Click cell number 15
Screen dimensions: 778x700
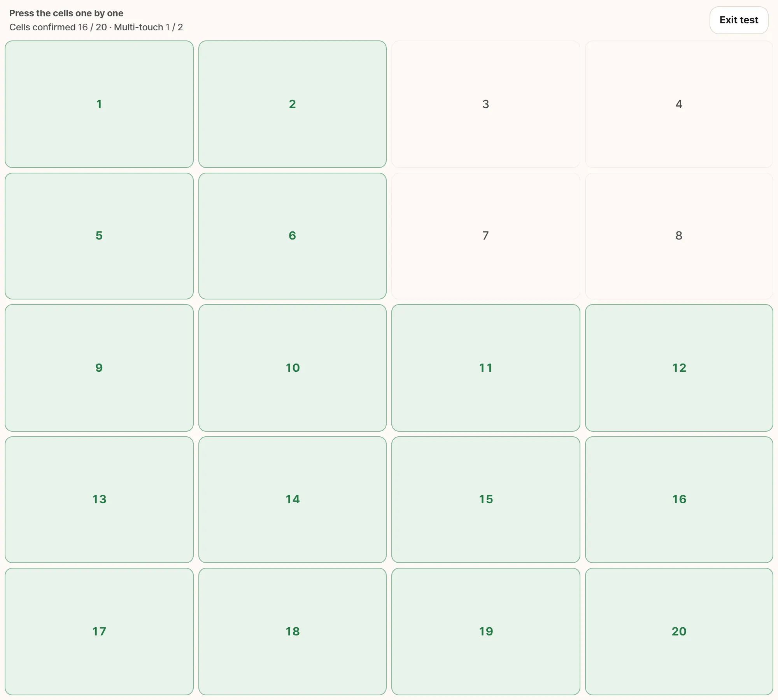pyautogui.click(x=485, y=500)
